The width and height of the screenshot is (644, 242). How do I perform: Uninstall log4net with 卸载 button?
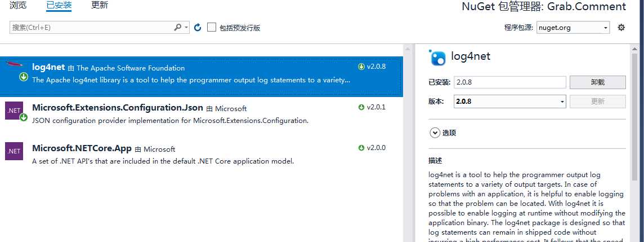point(598,82)
